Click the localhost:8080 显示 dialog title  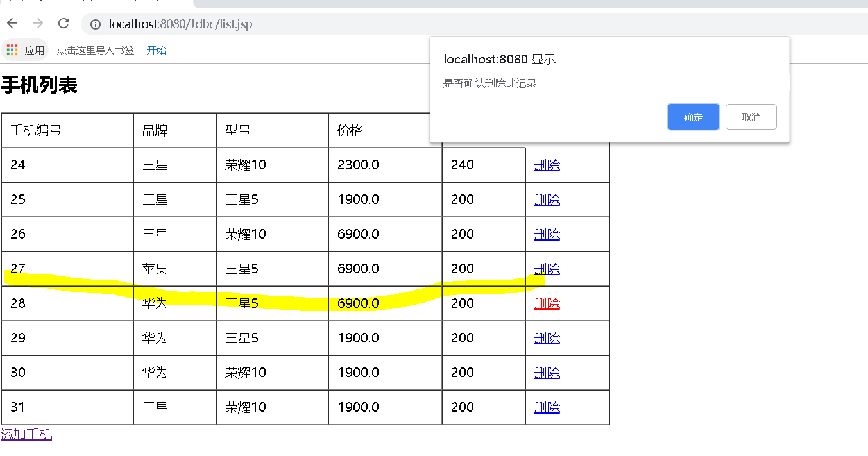500,60
